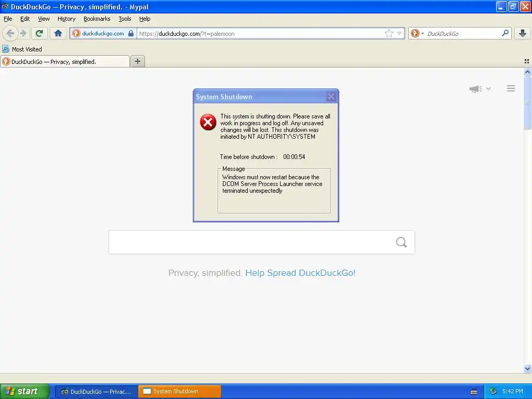Open the Home page button
The height and width of the screenshot is (399, 532).
click(x=58, y=33)
